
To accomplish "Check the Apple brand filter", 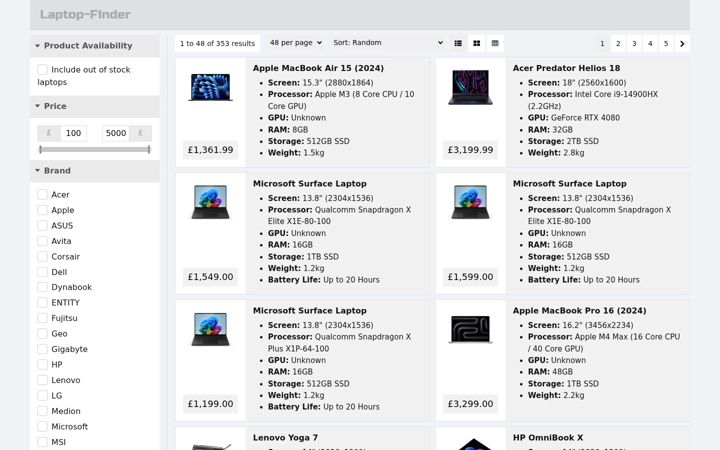I will [42, 210].
